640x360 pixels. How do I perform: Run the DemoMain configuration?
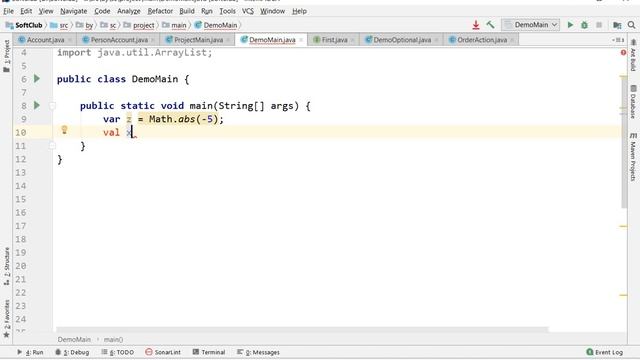[570, 25]
